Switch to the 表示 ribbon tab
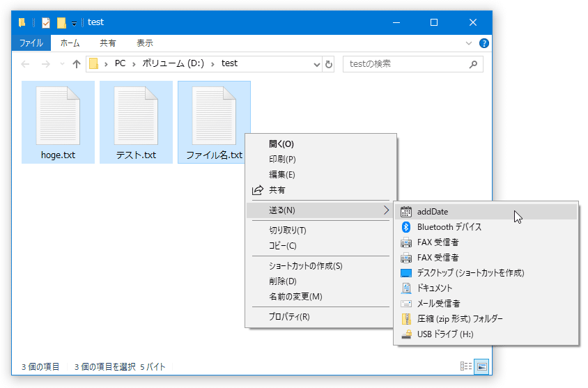The image size is (588, 388). (144, 43)
